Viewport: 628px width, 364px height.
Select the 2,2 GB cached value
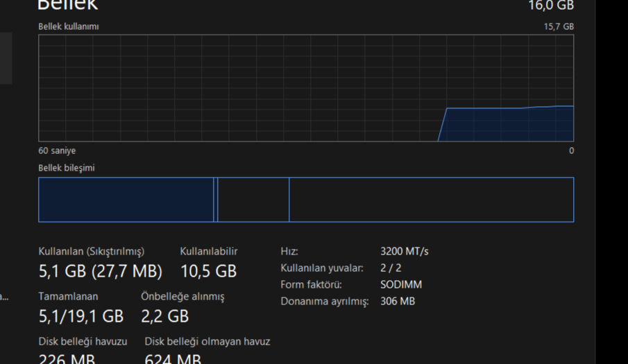(x=164, y=316)
